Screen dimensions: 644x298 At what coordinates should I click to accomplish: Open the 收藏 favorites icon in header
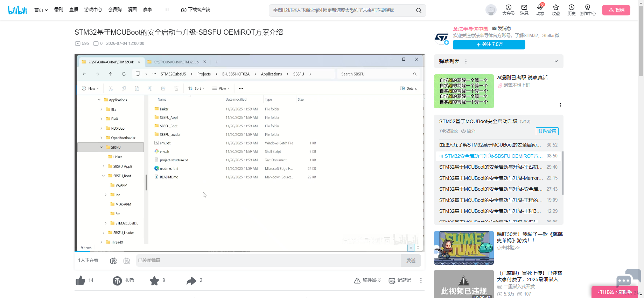[x=556, y=10]
